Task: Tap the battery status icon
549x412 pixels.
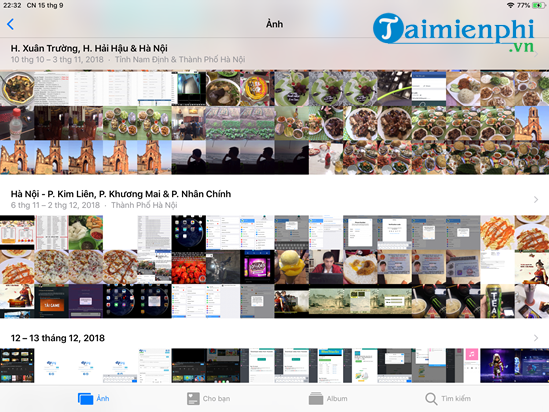Action: (538, 5)
